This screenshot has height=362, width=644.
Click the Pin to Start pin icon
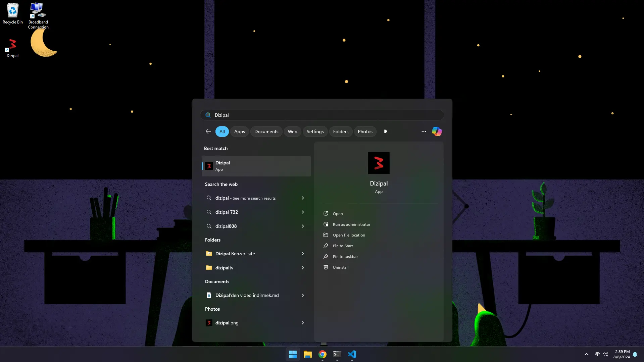326,246
